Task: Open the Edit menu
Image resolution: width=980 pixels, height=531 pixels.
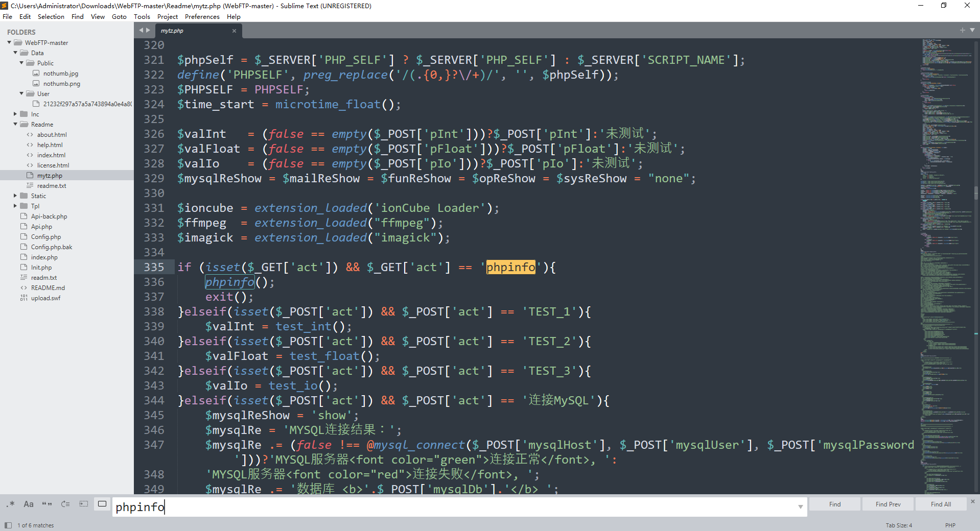Action: [25, 17]
